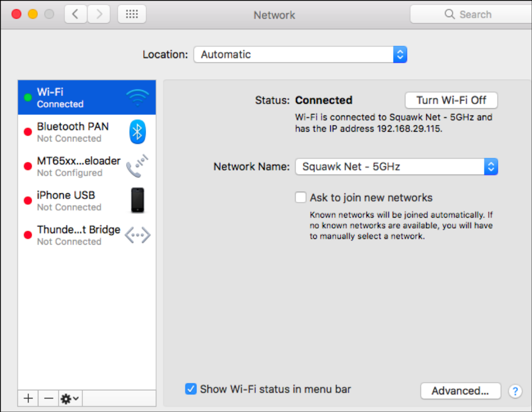The height and width of the screenshot is (412, 532).
Task: Open the gear action menu
Action: click(70, 398)
